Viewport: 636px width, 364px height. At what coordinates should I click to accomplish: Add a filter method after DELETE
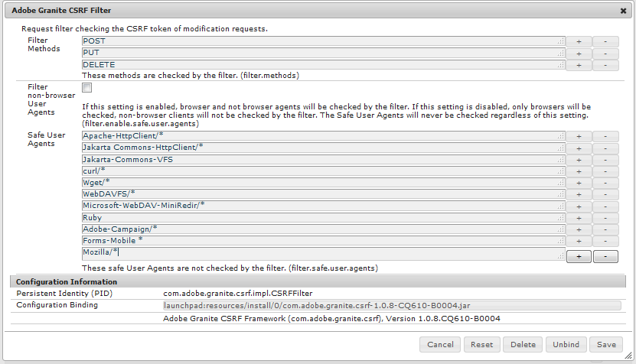point(579,65)
